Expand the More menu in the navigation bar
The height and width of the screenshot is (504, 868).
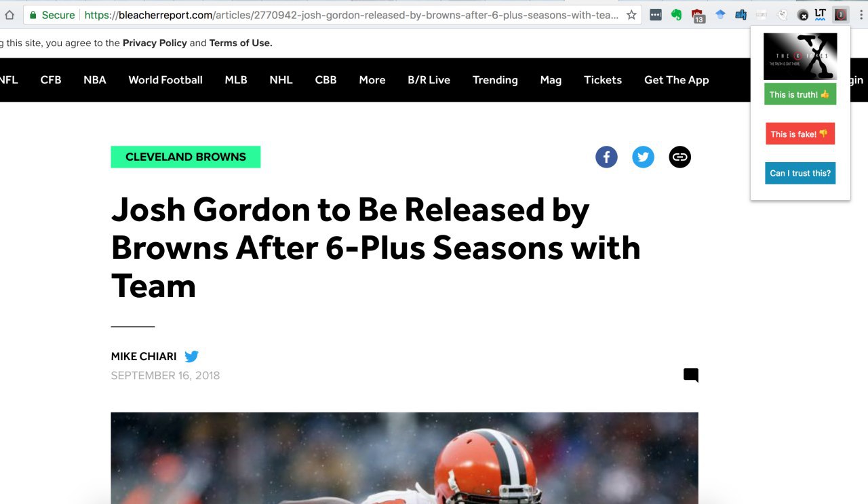372,80
